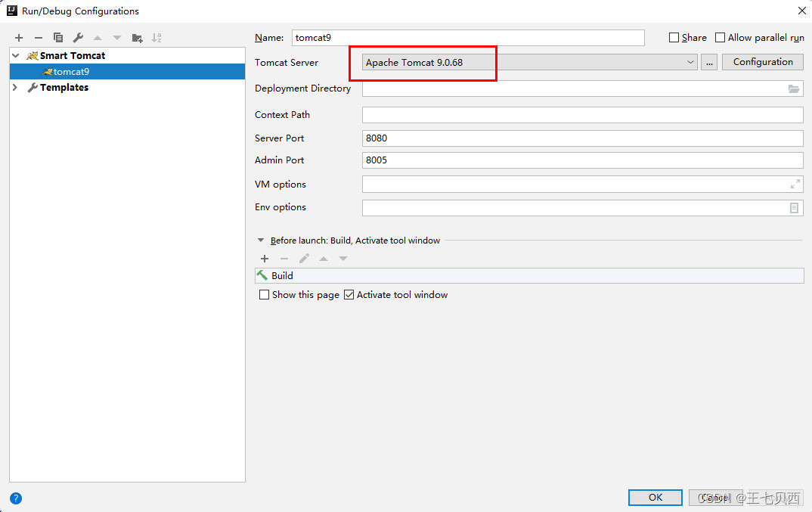Remove selected configuration with minus icon
The image size is (812, 512).
click(x=39, y=38)
